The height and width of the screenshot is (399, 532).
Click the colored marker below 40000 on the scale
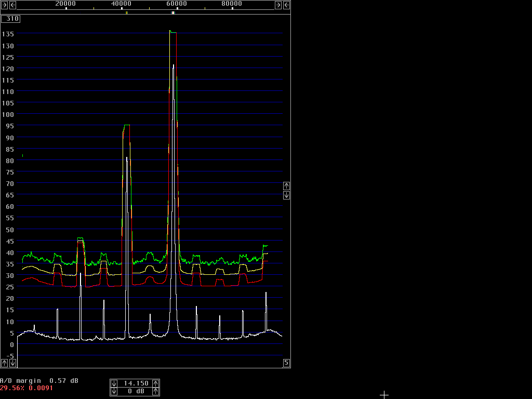(x=127, y=13)
